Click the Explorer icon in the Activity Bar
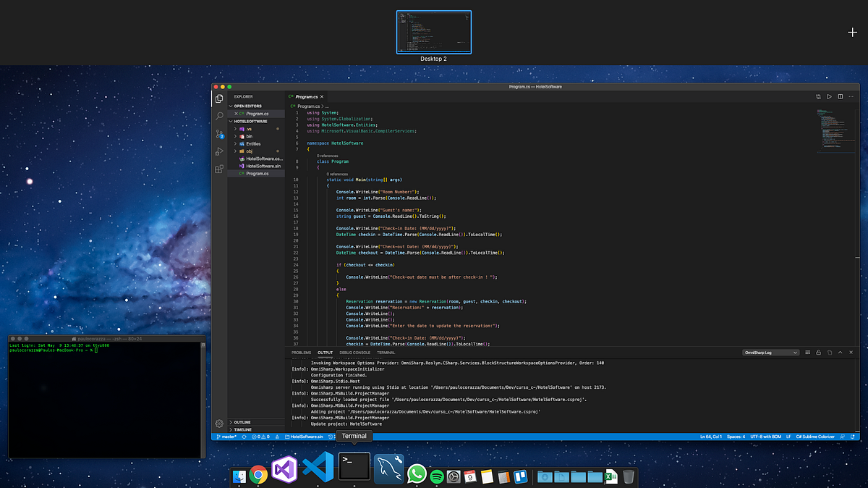 click(x=218, y=98)
